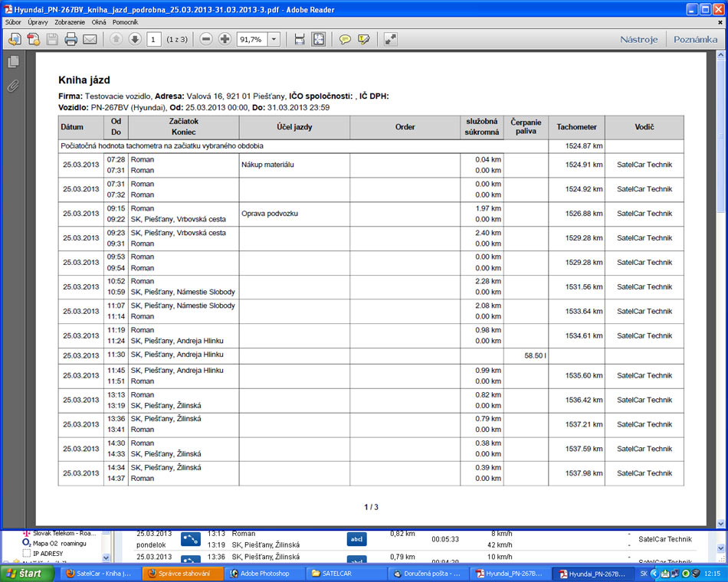
Task: Zoom out with minus button
Action: click(x=206, y=40)
